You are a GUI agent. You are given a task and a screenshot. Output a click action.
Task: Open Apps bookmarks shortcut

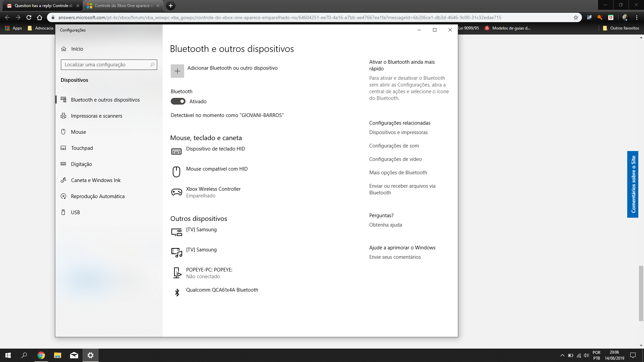coord(13,28)
